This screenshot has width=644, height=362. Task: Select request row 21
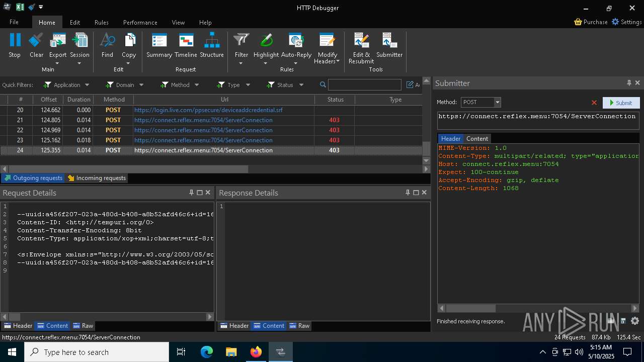point(211,120)
